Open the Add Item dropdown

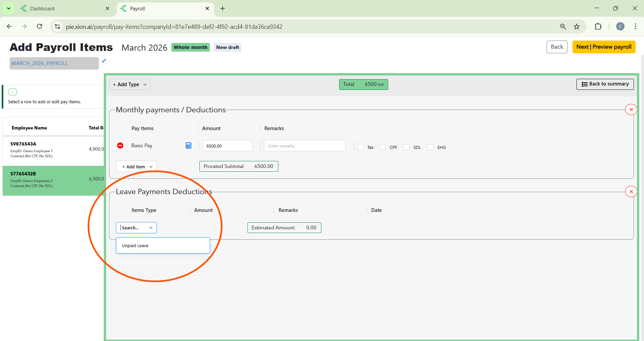click(136, 167)
